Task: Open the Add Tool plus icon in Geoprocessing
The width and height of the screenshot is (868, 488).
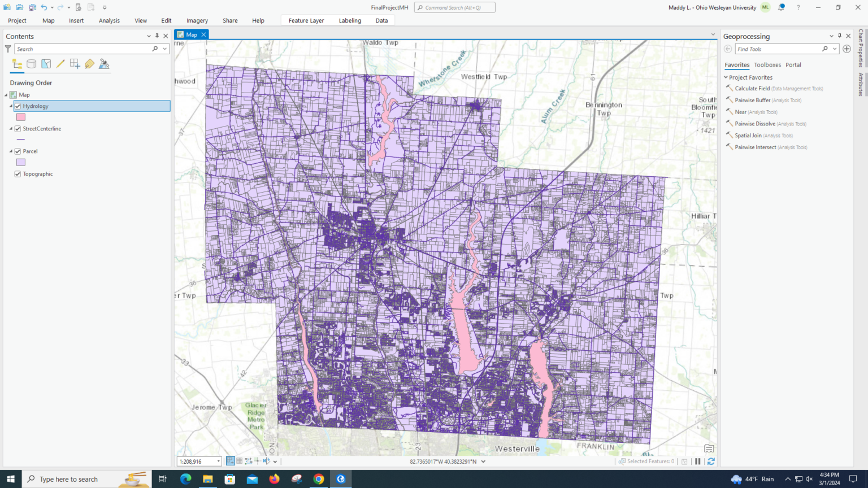Action: point(847,49)
